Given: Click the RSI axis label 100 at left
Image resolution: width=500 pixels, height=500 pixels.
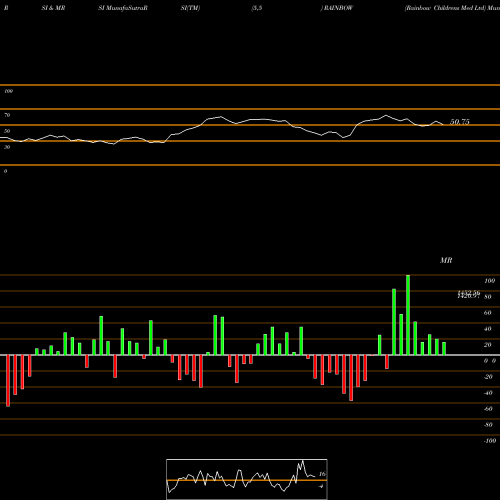Looking at the screenshot, I should [8, 91].
